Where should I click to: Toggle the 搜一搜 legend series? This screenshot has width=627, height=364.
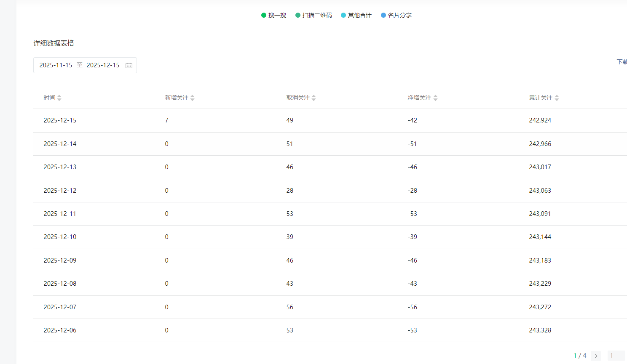point(274,15)
